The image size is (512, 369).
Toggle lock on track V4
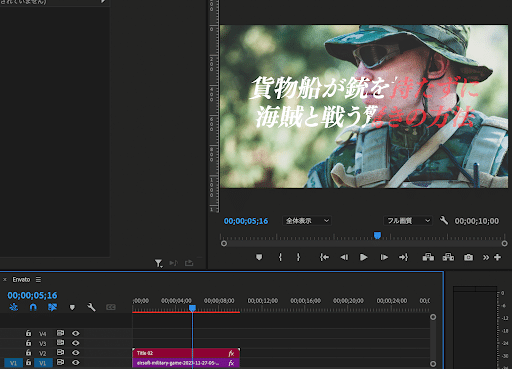(28, 333)
